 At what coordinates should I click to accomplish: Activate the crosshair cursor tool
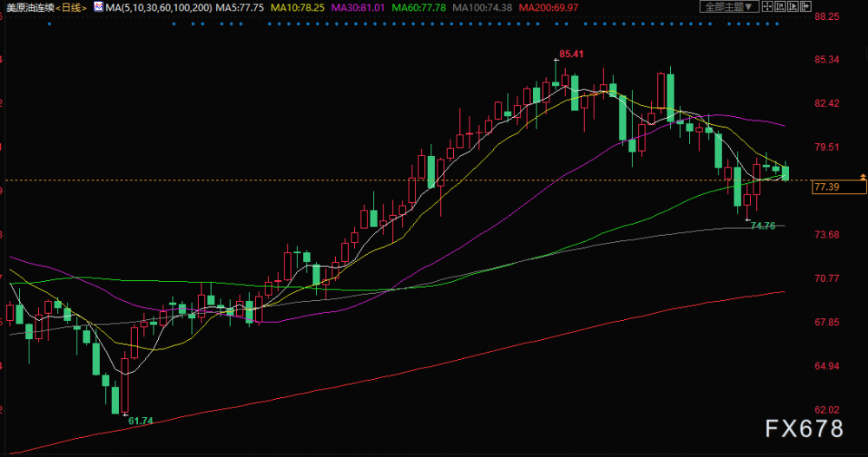click(767, 7)
